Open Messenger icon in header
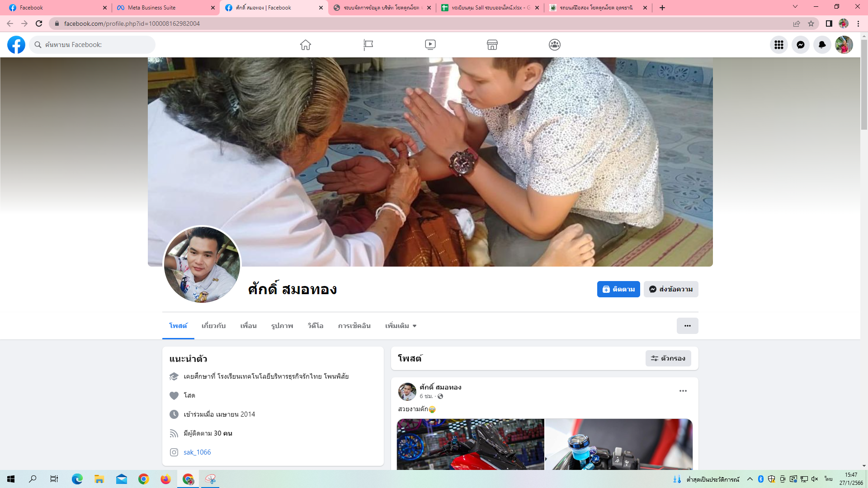Screen dimensions: 868x488 [x=801, y=45]
